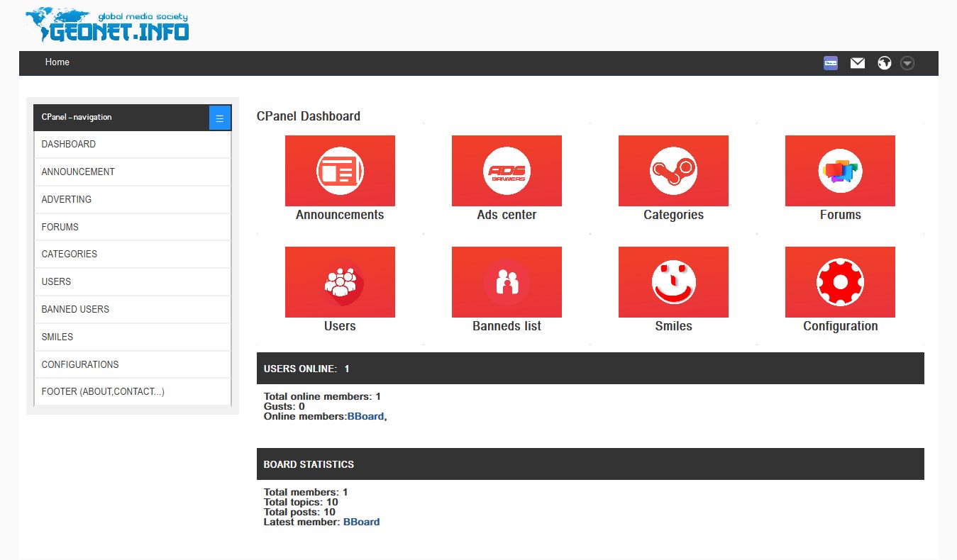Select ANNOUNCEMENT in the sidebar navigation
This screenshot has height=560, width=957.
point(78,172)
